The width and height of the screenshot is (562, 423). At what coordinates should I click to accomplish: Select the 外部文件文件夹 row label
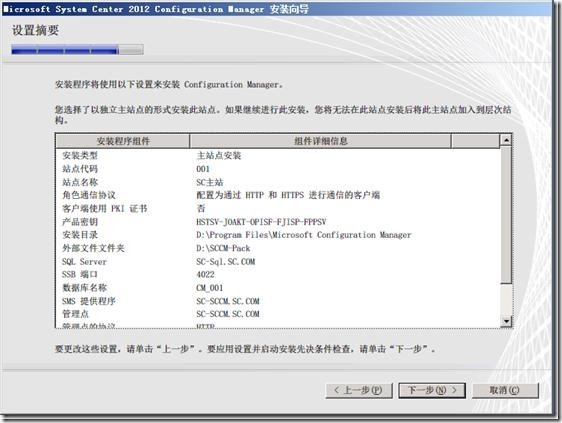93,248
